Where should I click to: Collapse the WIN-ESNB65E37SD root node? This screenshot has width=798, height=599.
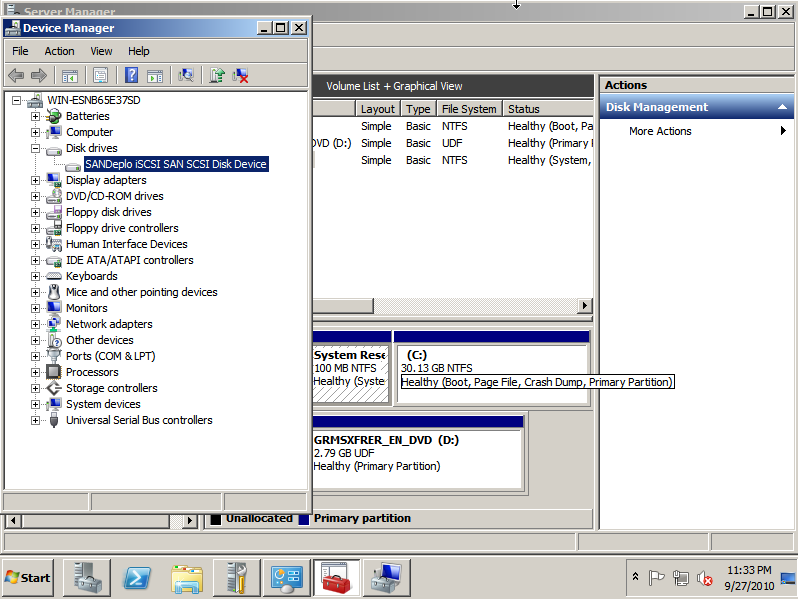[17, 100]
